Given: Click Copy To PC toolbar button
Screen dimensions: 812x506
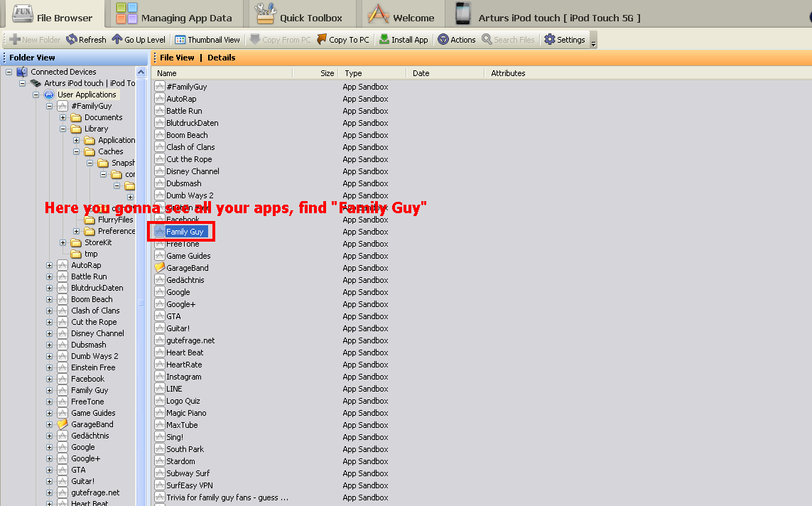Looking at the screenshot, I should click(343, 40).
